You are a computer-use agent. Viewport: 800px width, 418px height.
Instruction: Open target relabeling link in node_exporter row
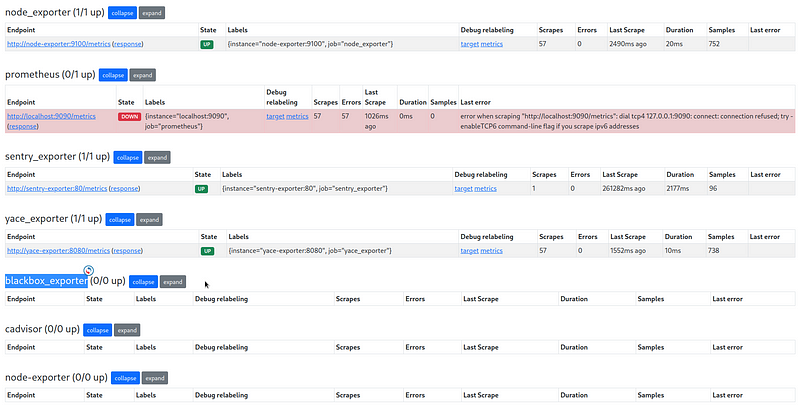469,44
